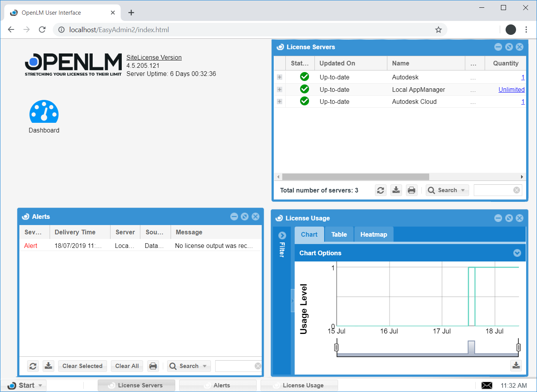Expand the Autodesk server row

(x=280, y=77)
